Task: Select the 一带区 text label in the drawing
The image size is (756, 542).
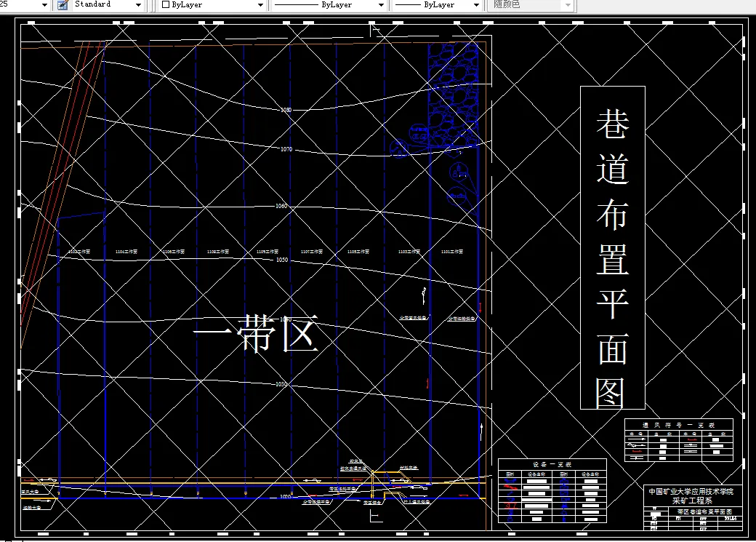Action: pyautogui.click(x=258, y=335)
